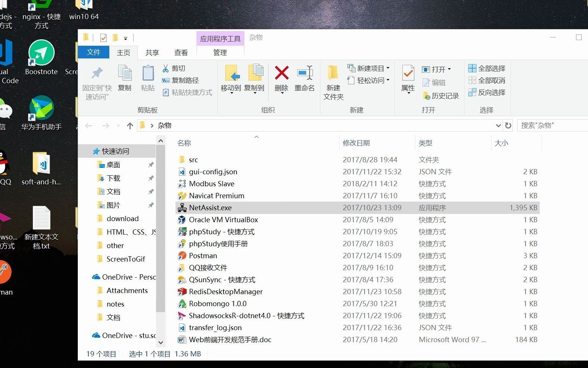Image resolution: width=588 pixels, height=368 pixels.
Task: Open the quick access toolbar customize dropdown
Action: 125,38
